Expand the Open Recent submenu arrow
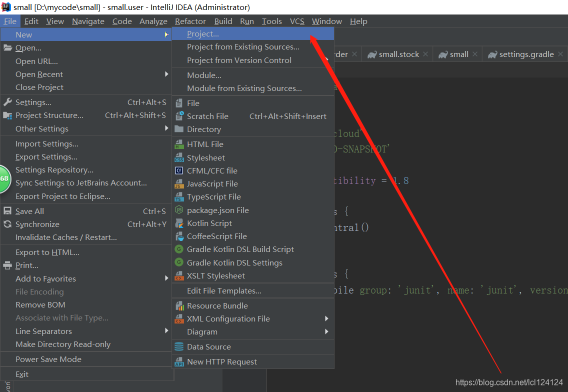 [x=166, y=74]
